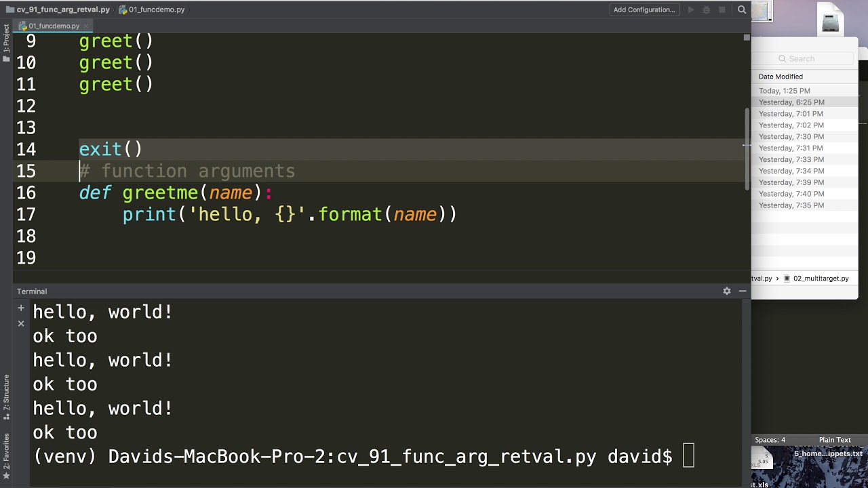Click the Run play icon
868x488 pixels.
(691, 9)
